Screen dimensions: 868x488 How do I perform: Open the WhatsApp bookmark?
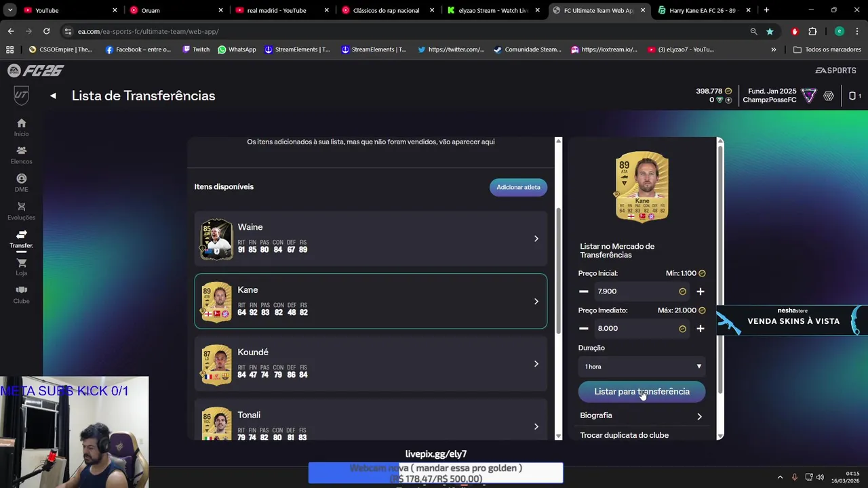(237, 49)
